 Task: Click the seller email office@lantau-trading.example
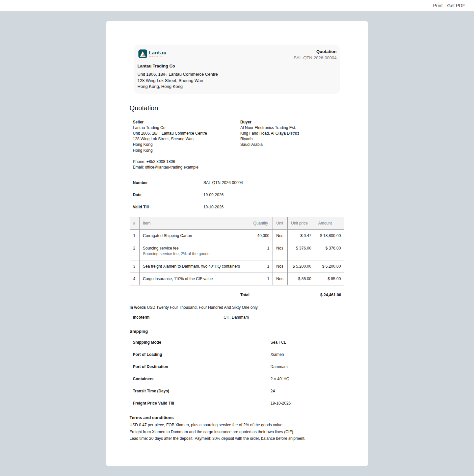pos(171,167)
